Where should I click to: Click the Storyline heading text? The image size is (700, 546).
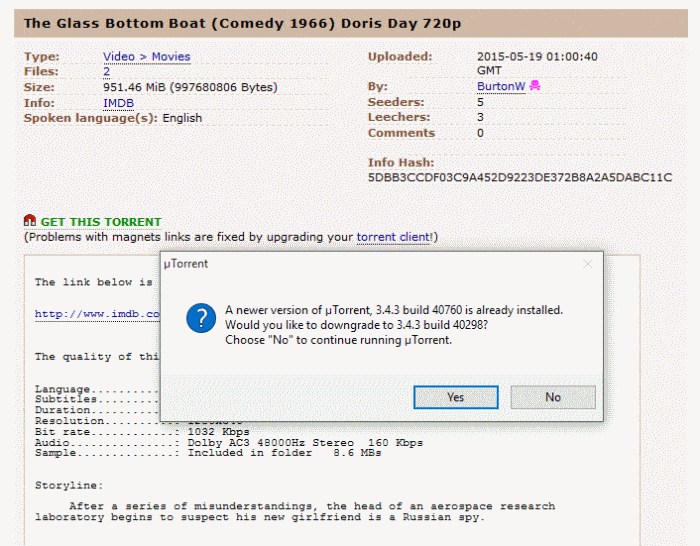pos(69,485)
